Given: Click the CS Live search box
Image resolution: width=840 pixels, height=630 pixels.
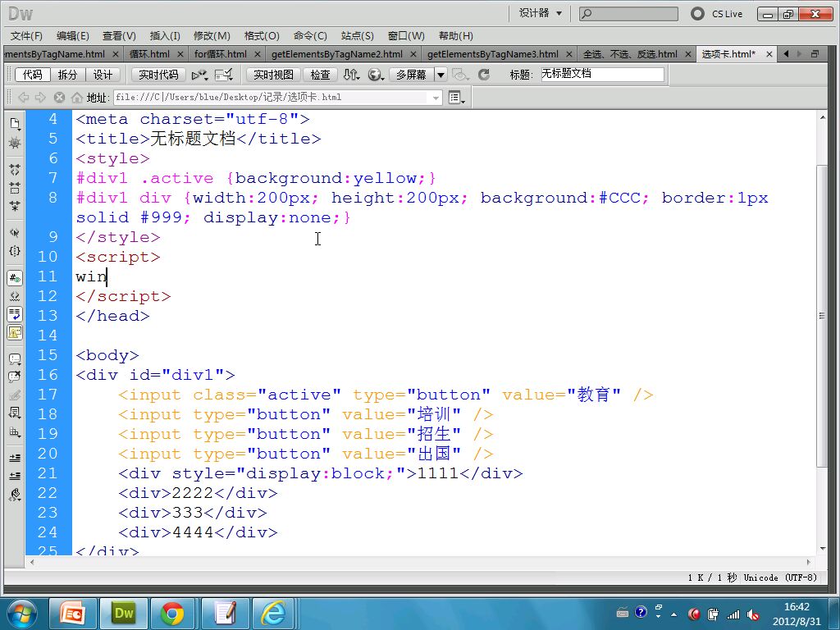Looking at the screenshot, I should point(628,13).
